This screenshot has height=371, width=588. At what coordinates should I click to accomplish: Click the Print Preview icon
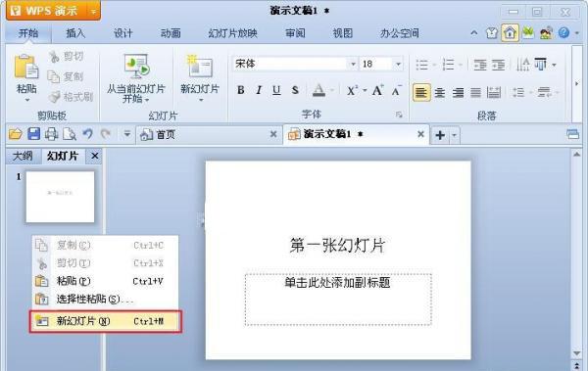(x=70, y=134)
